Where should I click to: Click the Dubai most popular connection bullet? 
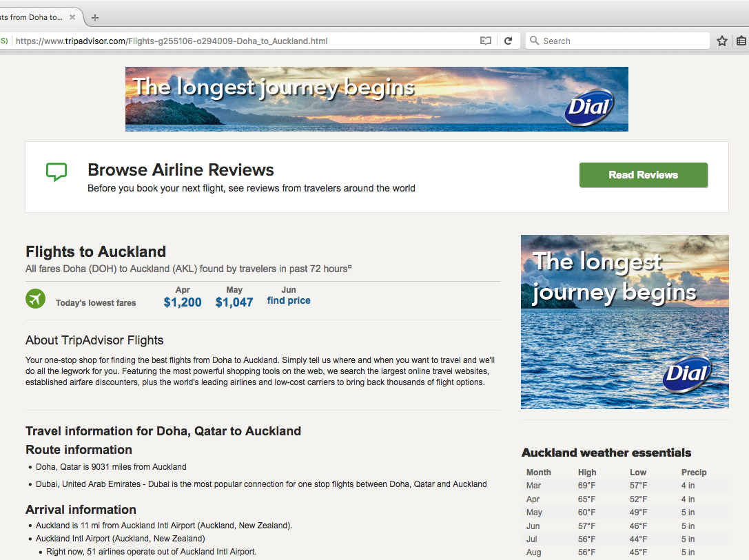point(261,484)
